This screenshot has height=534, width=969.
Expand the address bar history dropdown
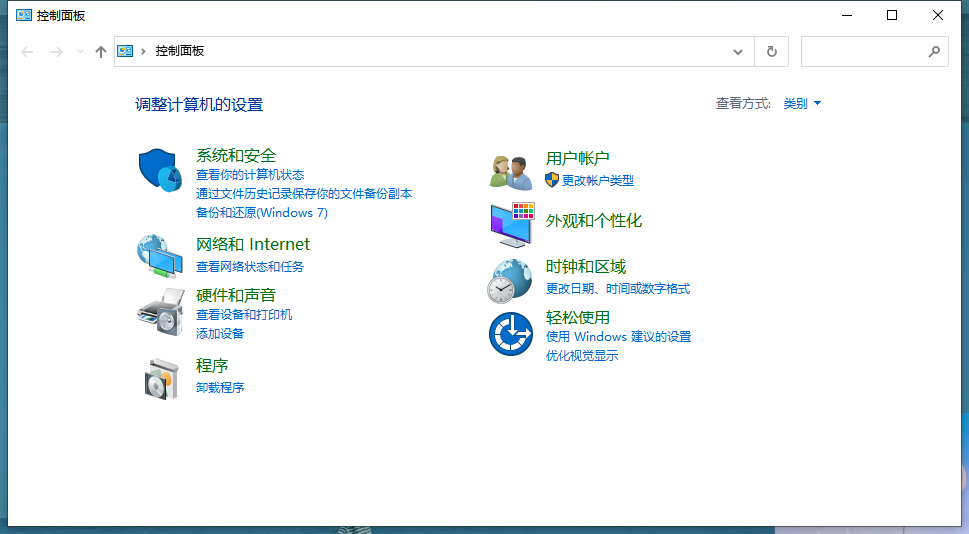point(738,52)
